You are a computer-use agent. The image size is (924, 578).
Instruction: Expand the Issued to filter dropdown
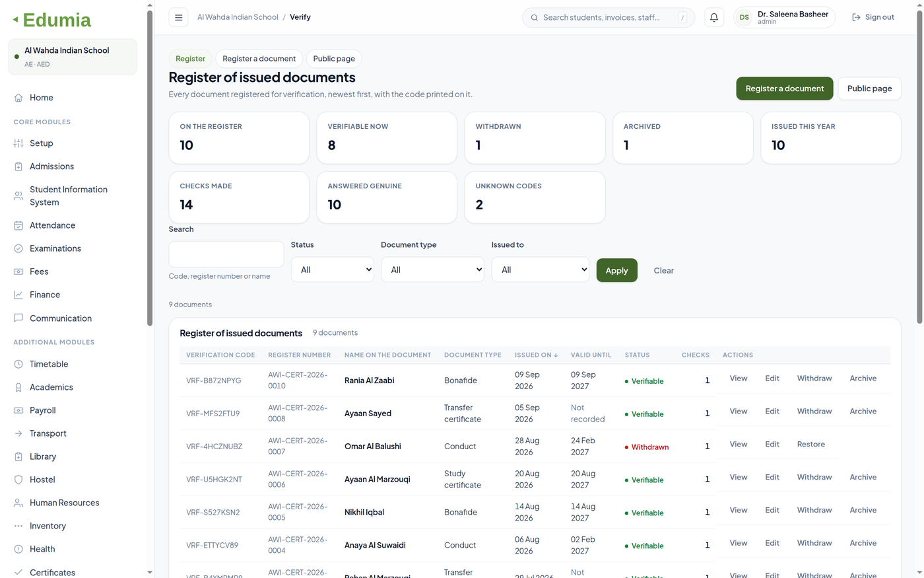[x=541, y=270]
